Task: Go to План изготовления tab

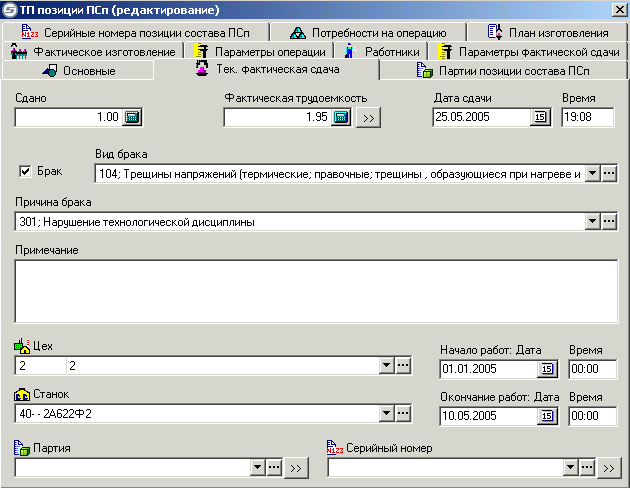Action: 549,33
